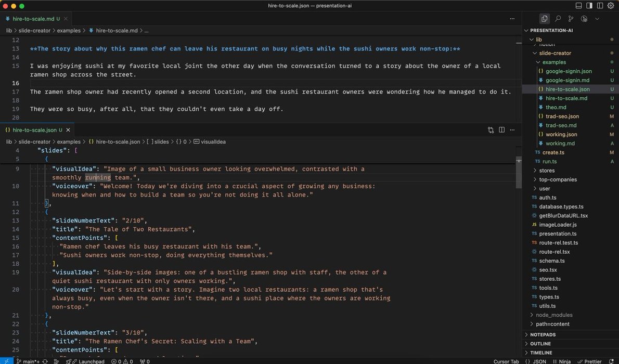Open presentation.ts from the explorer
Screen dimensions: 619x364
[x=558, y=233]
